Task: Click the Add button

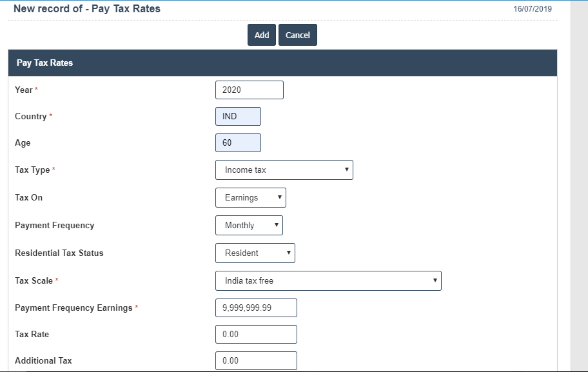Action: [261, 35]
